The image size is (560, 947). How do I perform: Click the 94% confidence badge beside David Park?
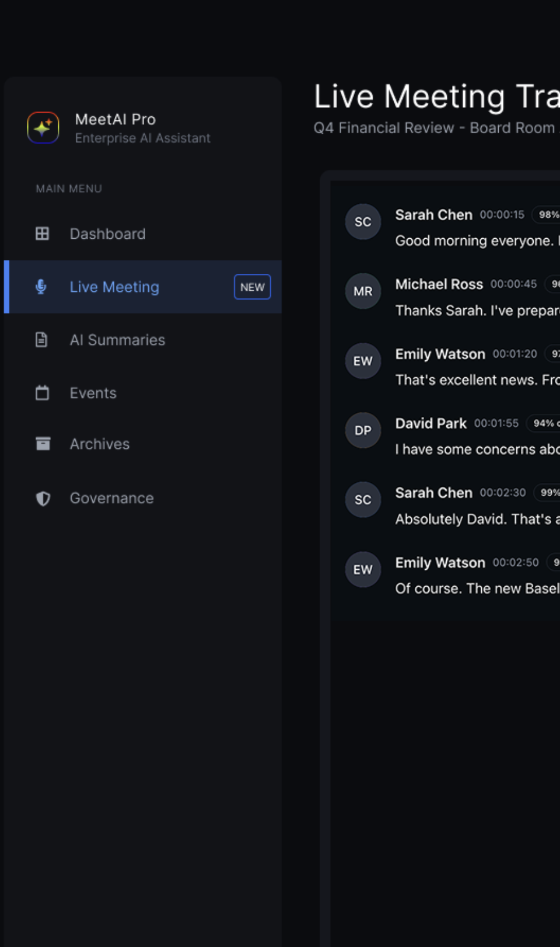tap(544, 423)
